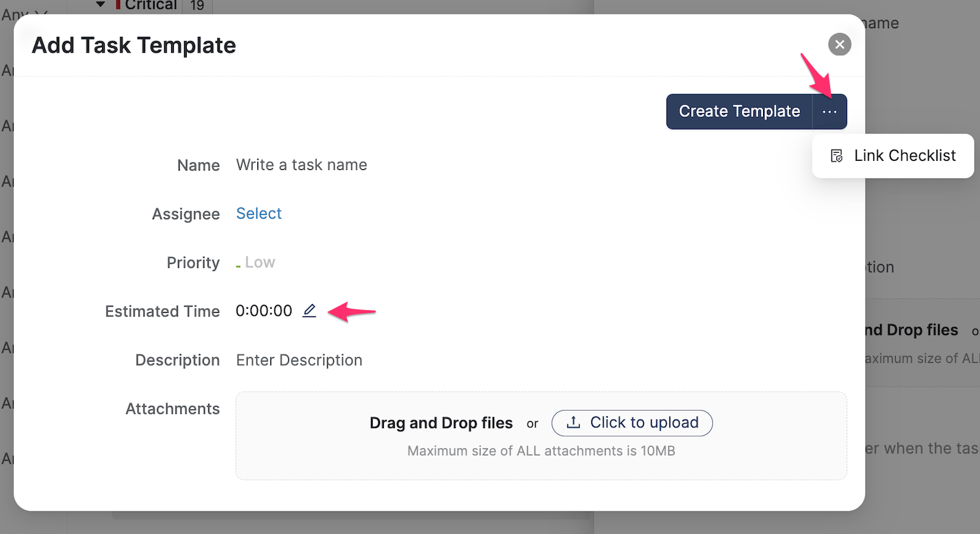This screenshot has width=980, height=534.
Task: Focus the Write a task name field
Action: coord(302,165)
